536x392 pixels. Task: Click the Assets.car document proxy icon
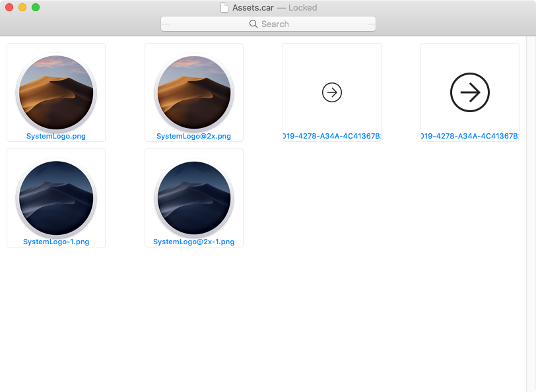coord(224,7)
